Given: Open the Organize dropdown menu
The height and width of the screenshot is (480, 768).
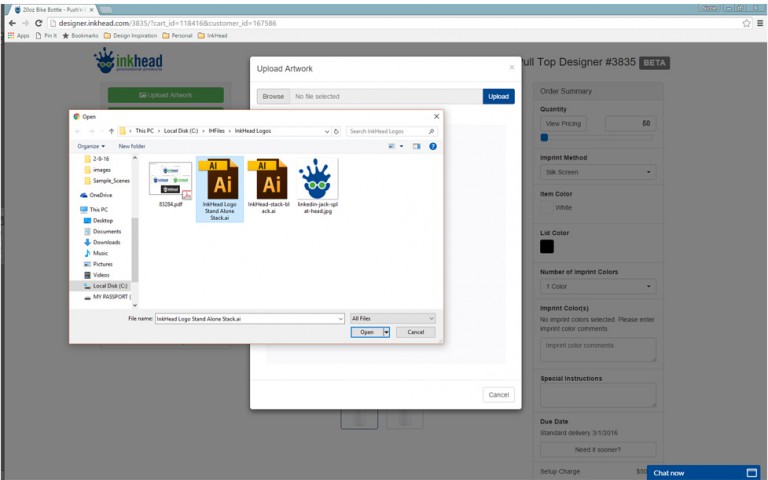Looking at the screenshot, I should point(91,146).
